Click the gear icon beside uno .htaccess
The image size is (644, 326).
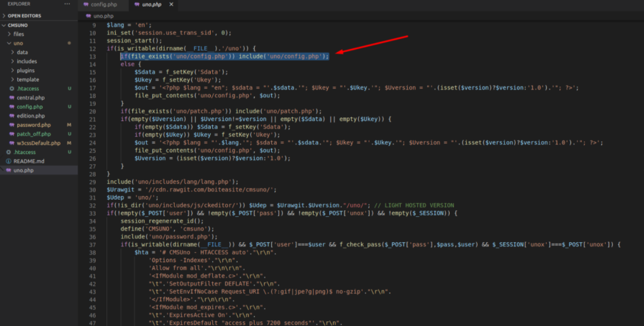click(12, 89)
